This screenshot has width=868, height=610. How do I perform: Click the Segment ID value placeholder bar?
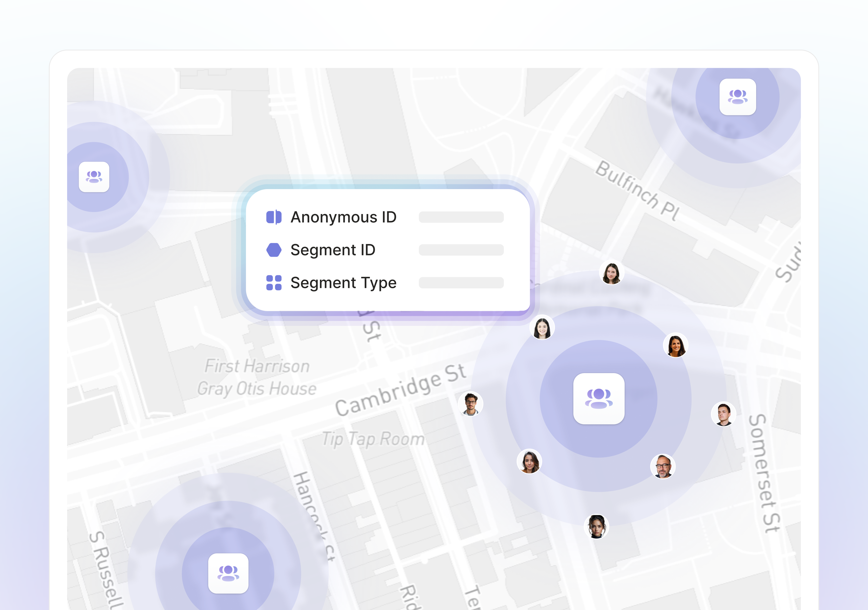pos(461,250)
